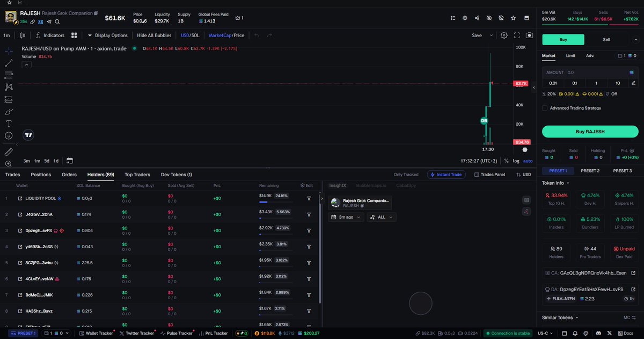Open J4GteV...2DhA wallet external link

click(20, 214)
